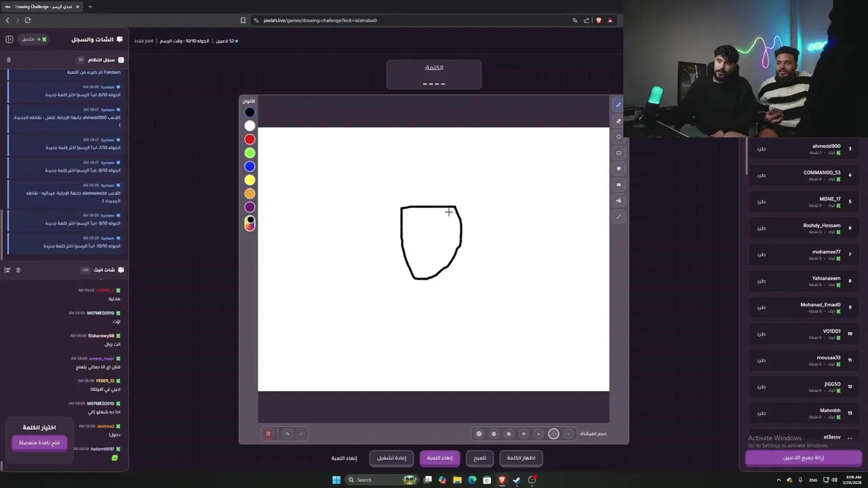Pick the red color swatch
Screen dimensions: 868x488
coord(250,139)
